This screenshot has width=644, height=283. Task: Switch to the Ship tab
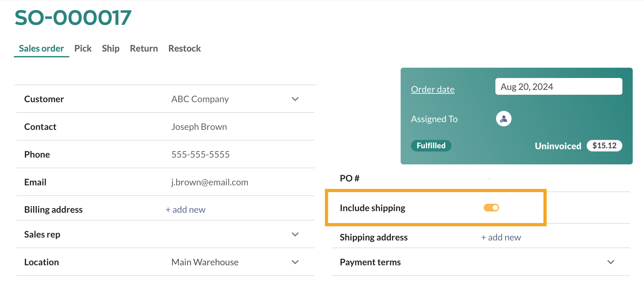pos(111,48)
